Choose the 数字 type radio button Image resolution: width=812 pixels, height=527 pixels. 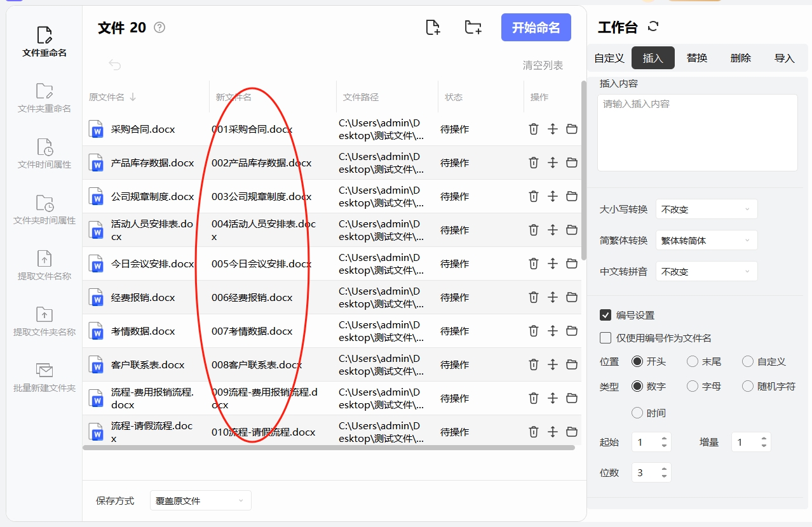(x=637, y=386)
